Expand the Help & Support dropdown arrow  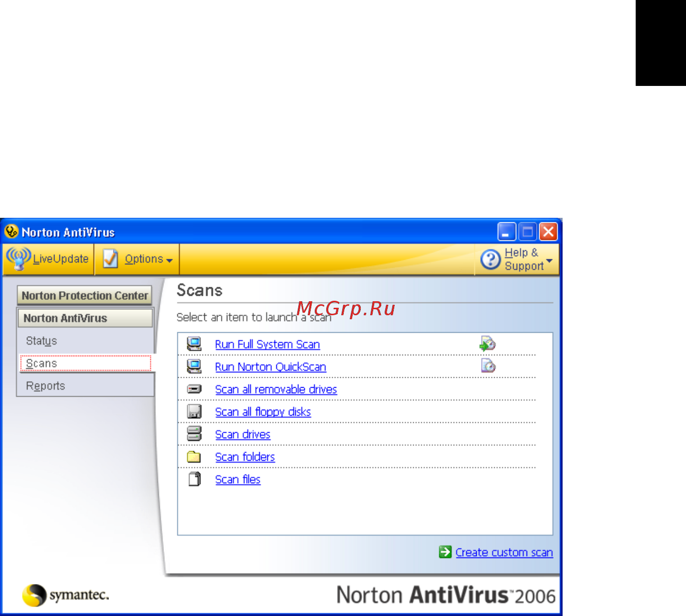pos(549,260)
